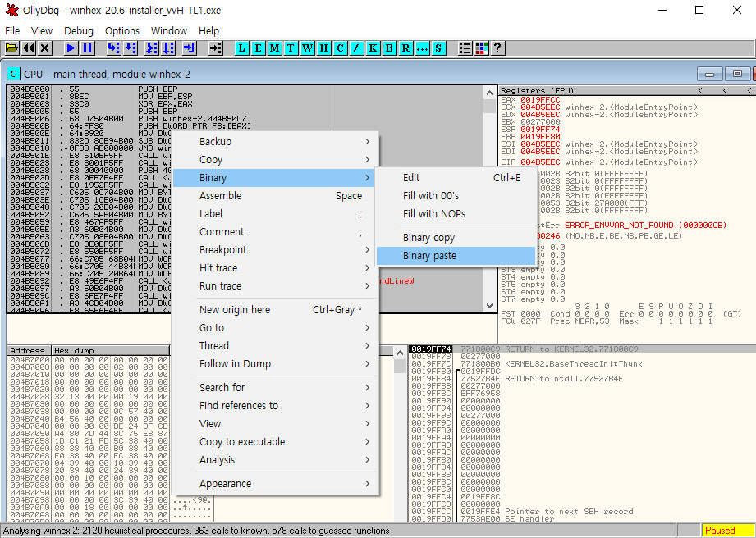The image size is (756, 538).
Task: Open the Window menu
Action: (x=169, y=31)
